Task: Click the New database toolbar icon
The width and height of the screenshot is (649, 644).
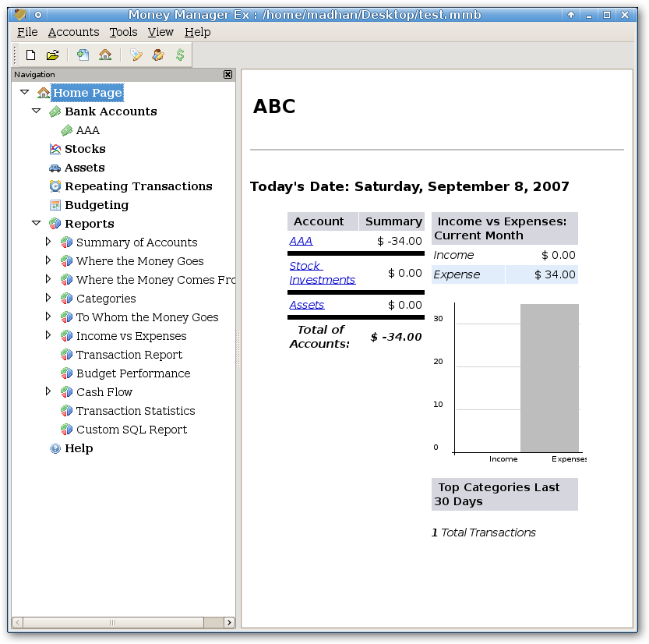Action: 31,55
